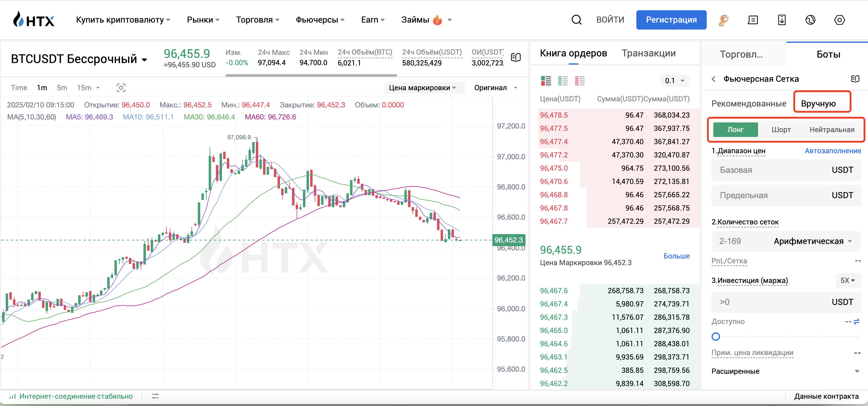
Task: Show asks-only order book view
Action: tap(580, 81)
